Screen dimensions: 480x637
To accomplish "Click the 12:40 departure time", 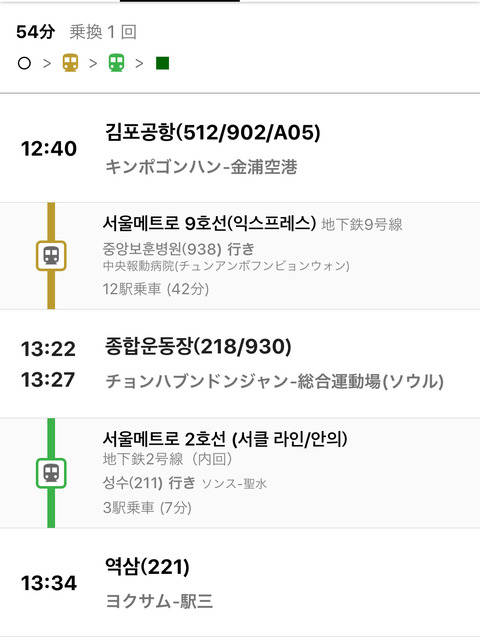I will point(49,149).
